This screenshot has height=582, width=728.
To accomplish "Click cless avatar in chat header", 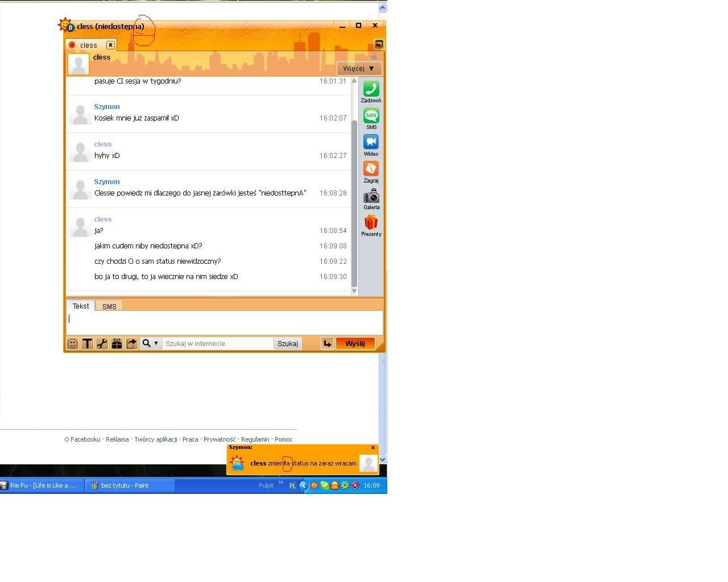I will tap(78, 64).
